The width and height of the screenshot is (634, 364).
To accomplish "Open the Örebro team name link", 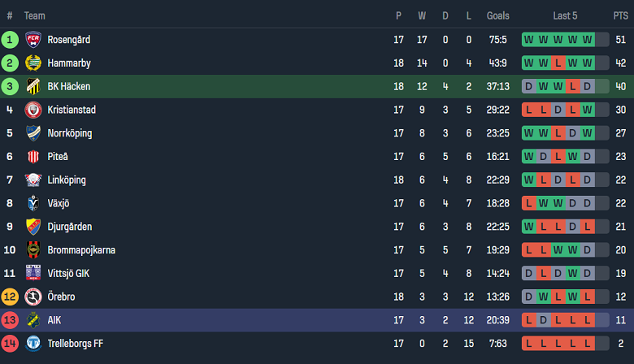I will coord(61,297).
